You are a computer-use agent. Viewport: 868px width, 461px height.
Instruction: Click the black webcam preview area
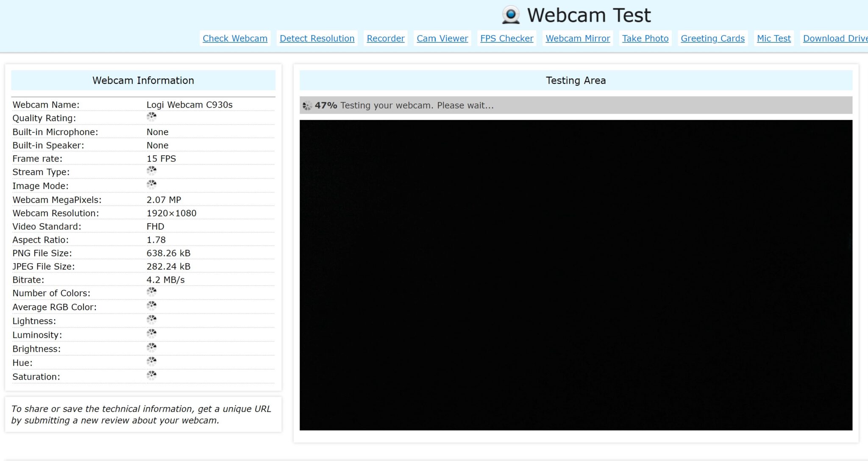click(x=576, y=275)
